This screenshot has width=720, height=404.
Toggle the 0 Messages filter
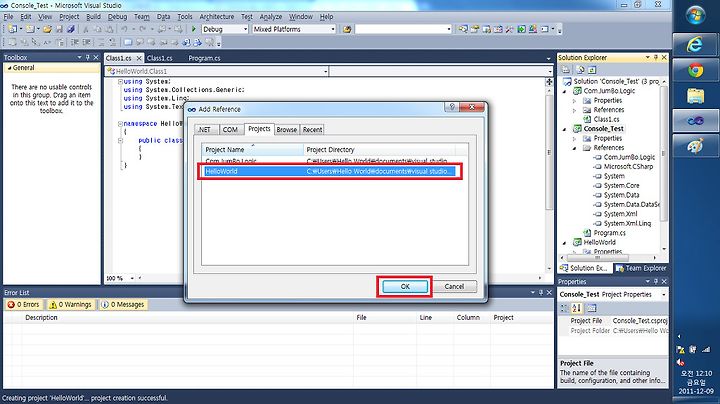(123, 304)
